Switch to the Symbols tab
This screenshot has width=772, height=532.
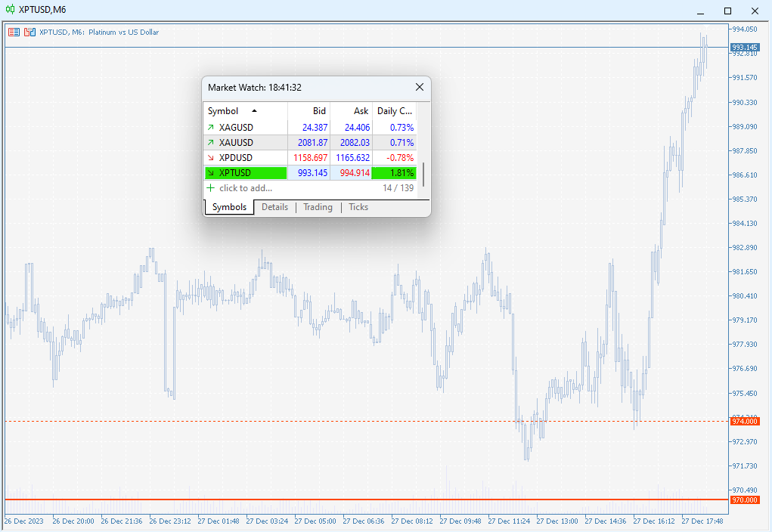229,207
